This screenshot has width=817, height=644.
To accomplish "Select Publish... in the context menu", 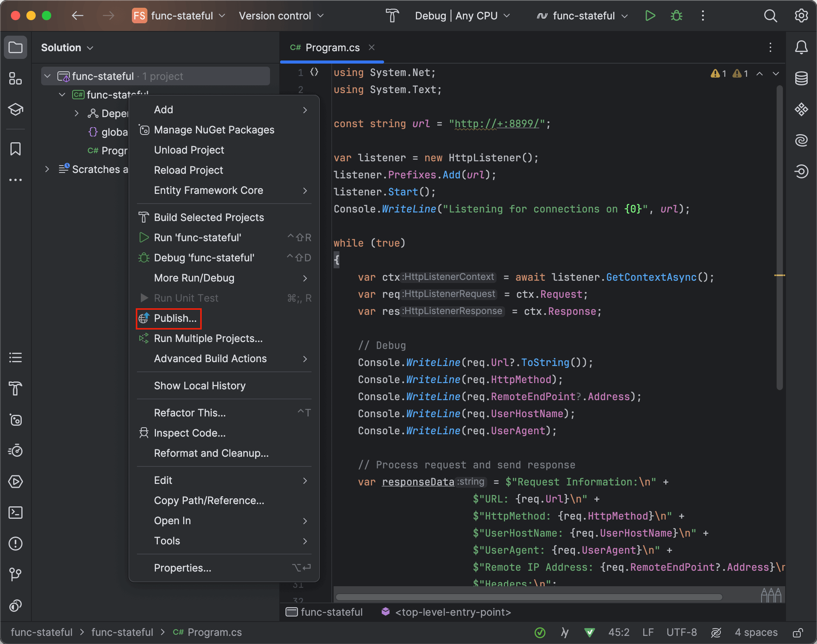I will pyautogui.click(x=175, y=318).
